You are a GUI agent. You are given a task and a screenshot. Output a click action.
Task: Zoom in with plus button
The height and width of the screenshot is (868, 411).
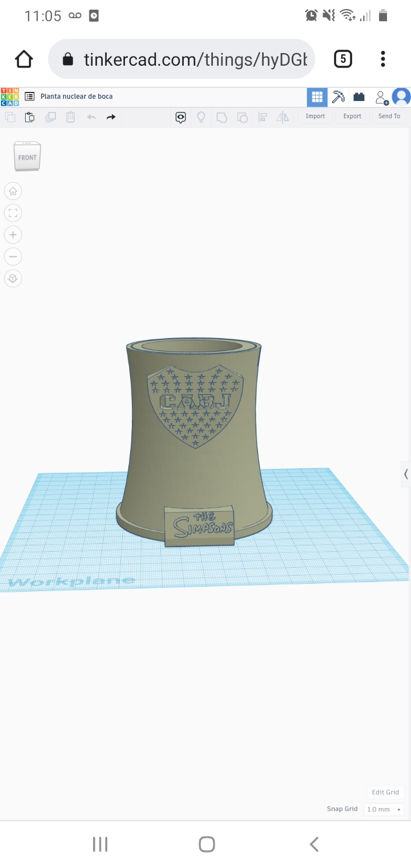pyautogui.click(x=13, y=235)
